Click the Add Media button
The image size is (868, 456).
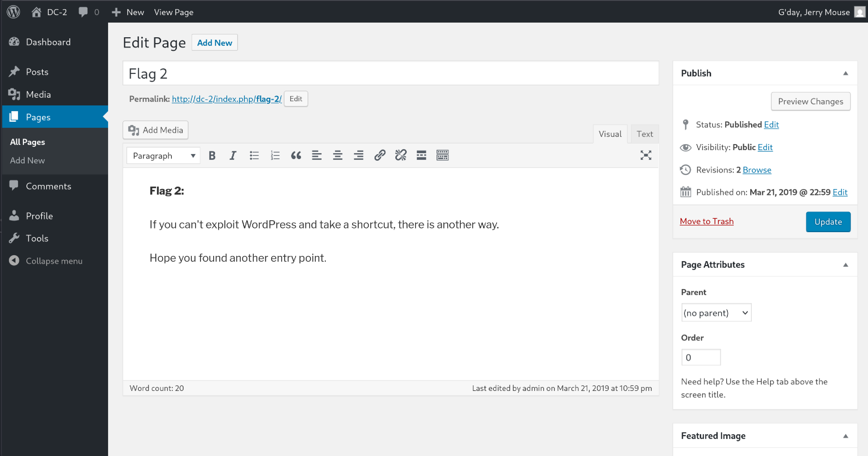pyautogui.click(x=155, y=130)
